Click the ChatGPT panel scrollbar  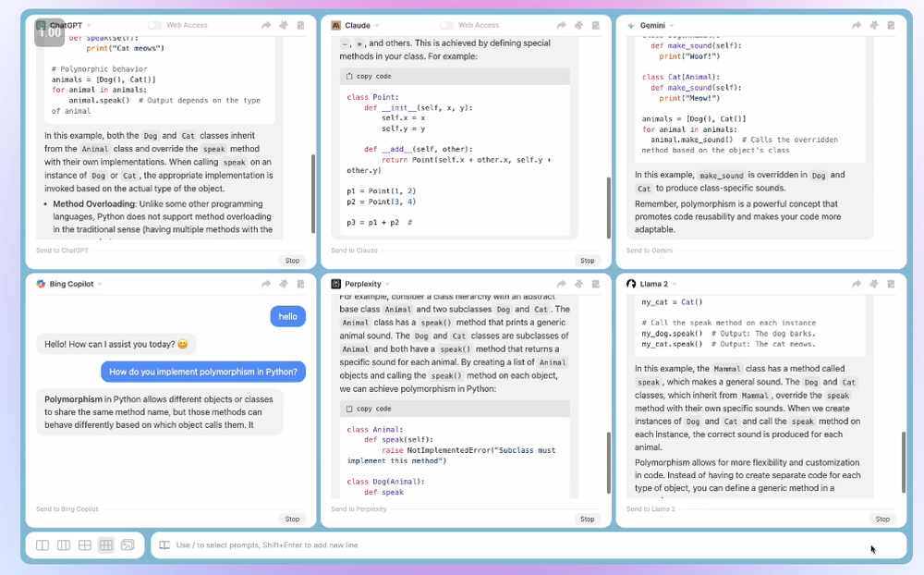(313, 194)
